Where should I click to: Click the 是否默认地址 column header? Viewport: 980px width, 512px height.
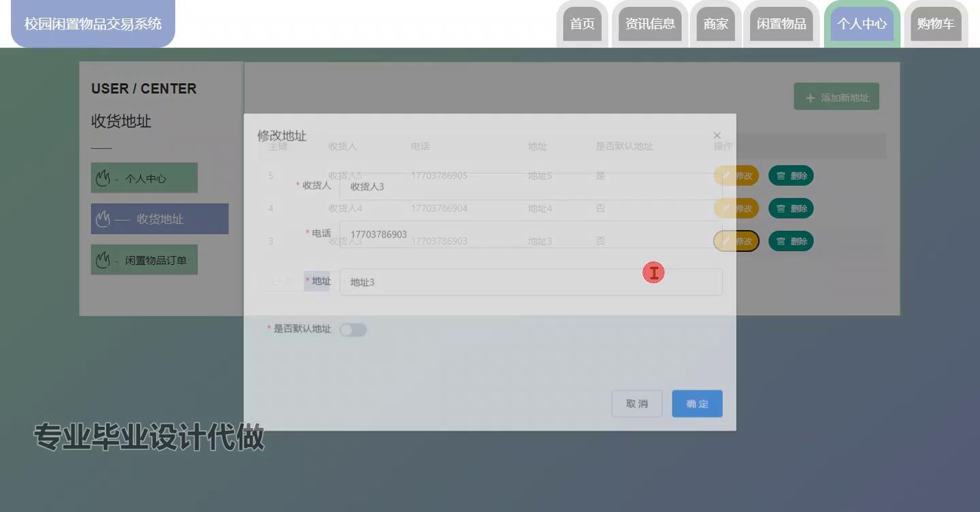click(x=624, y=146)
